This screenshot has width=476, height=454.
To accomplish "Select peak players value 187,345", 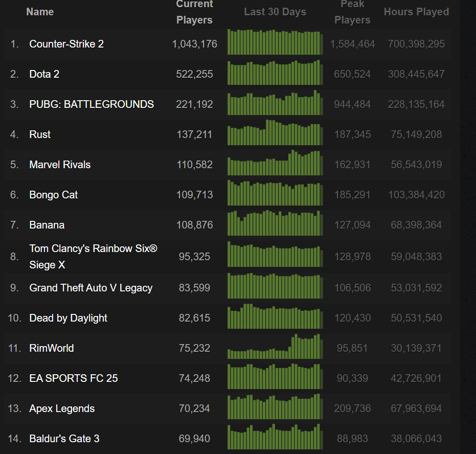I will (x=352, y=134).
